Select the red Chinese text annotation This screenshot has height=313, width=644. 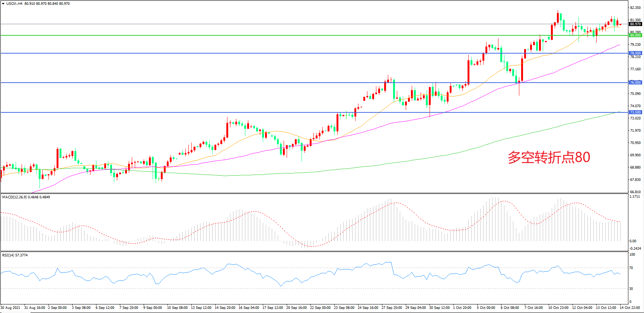(549, 157)
